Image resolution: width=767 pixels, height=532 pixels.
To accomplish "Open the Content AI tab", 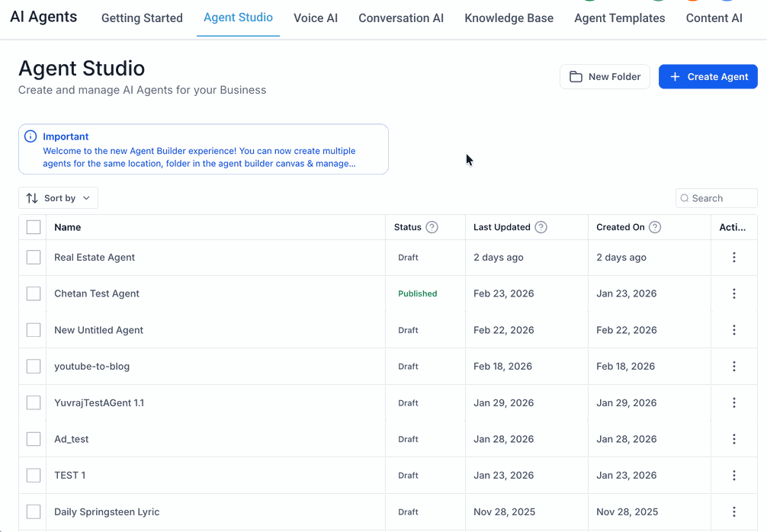I will pos(714,18).
